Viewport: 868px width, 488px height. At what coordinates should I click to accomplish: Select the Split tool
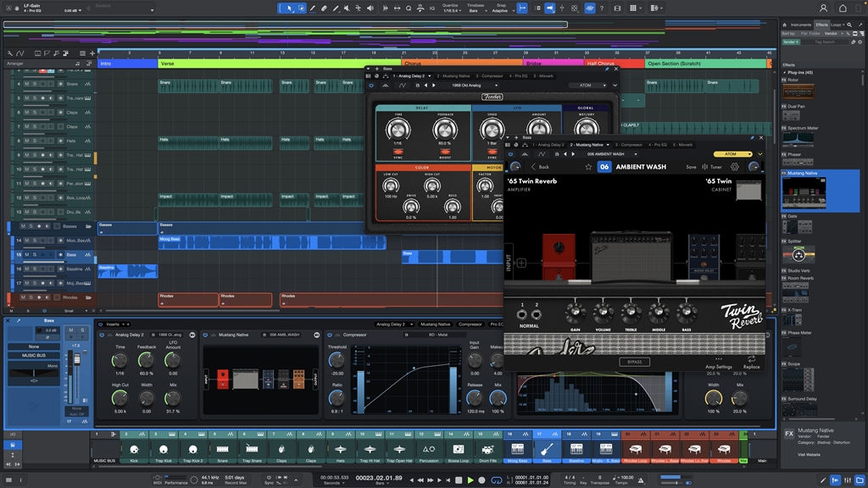click(x=335, y=8)
